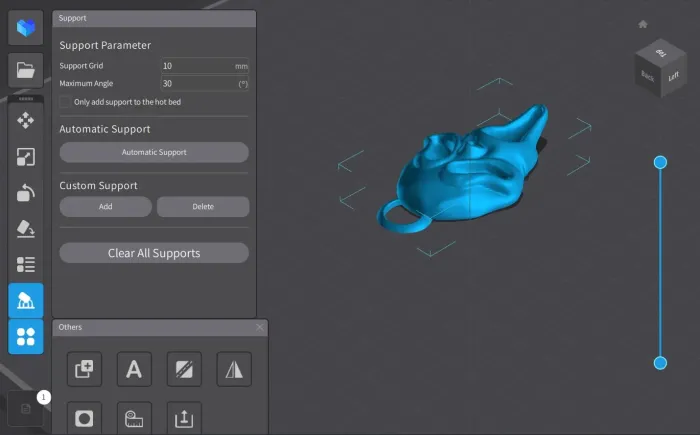Viewport: 700px width, 435px height.
Task: Select the Rotate tool in sidebar
Action: 26,193
